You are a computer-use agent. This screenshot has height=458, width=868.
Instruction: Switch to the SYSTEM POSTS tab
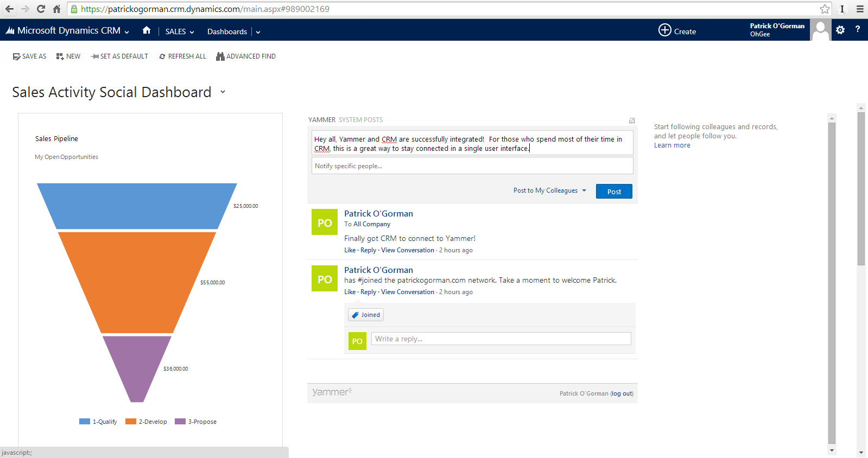pos(361,120)
